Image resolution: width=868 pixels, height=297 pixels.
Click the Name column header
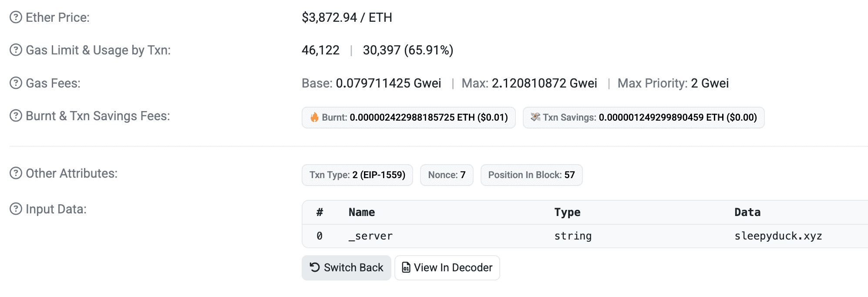(361, 213)
